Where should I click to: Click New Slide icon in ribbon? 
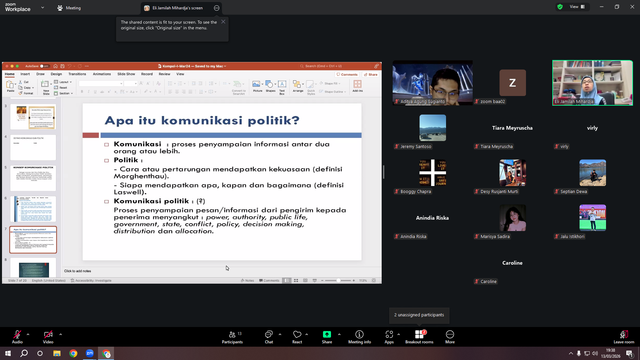(x=46, y=87)
